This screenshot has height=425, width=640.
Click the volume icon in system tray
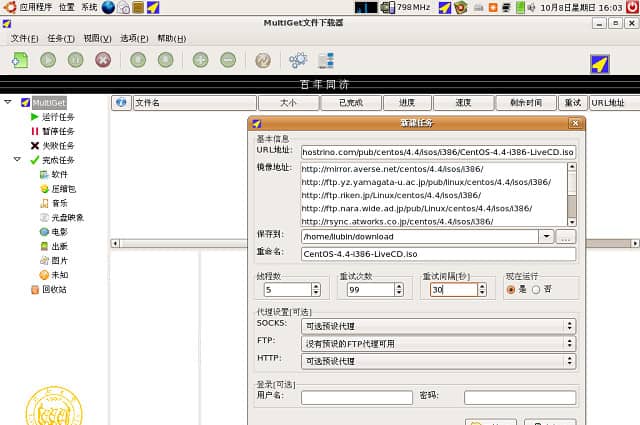click(531, 7)
